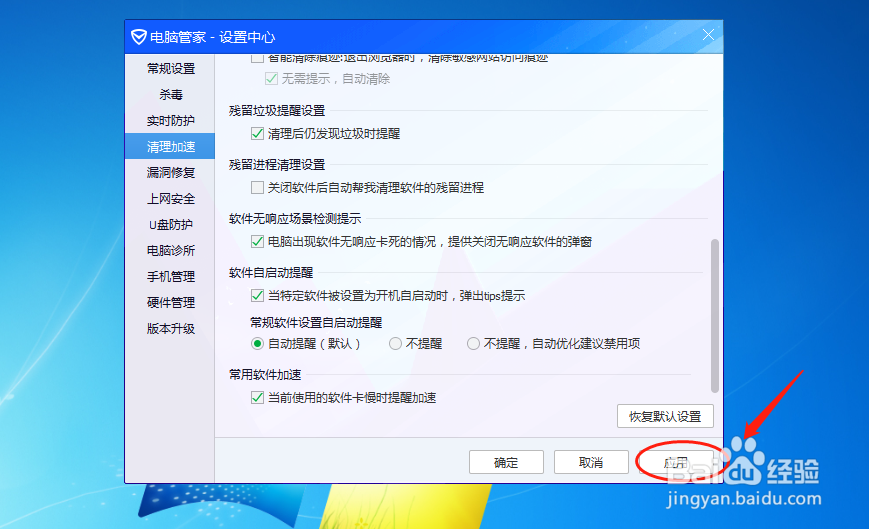Select 自动提醒（默认） radio option

(x=257, y=344)
